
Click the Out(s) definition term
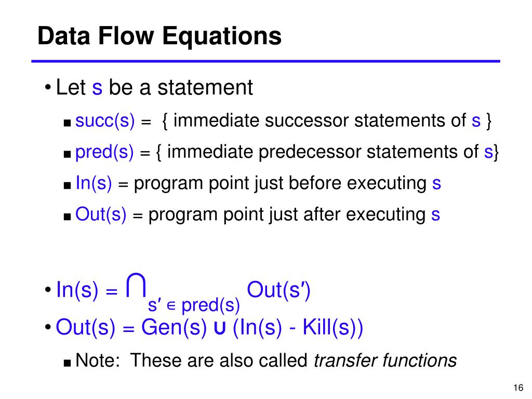click(101, 215)
